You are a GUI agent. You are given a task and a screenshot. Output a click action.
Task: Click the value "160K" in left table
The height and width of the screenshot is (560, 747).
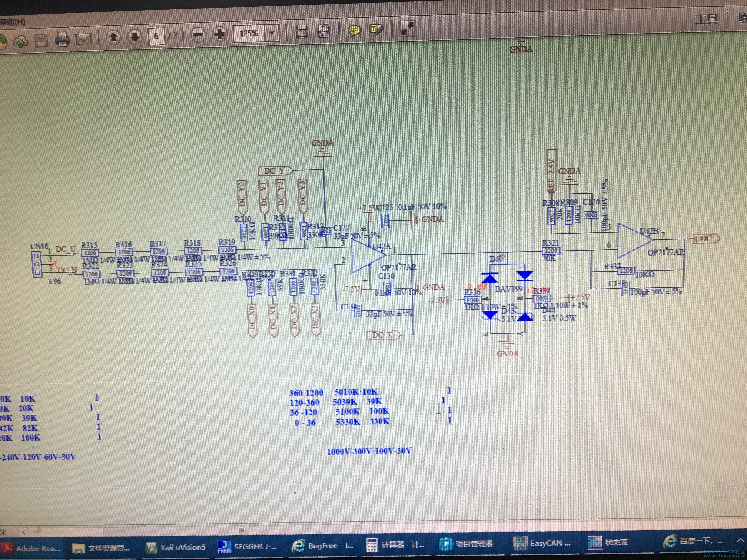click(31, 437)
